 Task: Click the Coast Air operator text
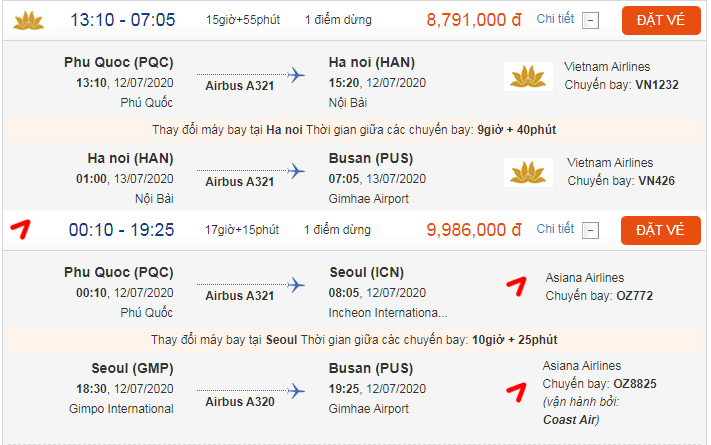[x=572, y=420]
